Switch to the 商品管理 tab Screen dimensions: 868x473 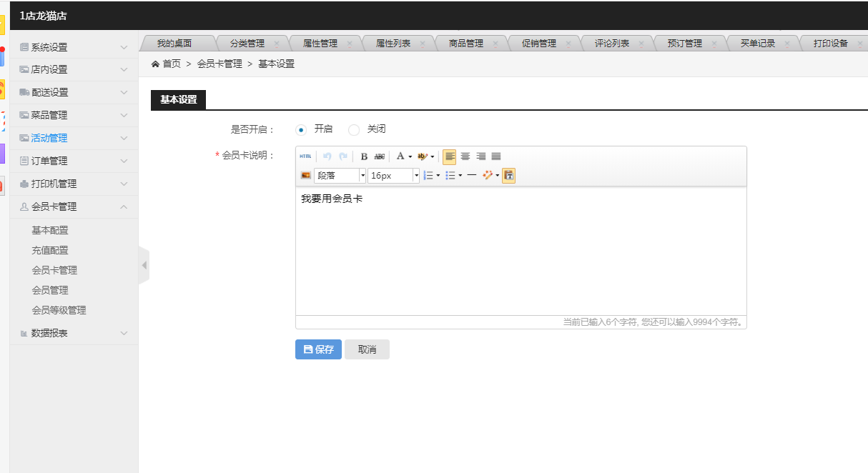[x=466, y=43]
